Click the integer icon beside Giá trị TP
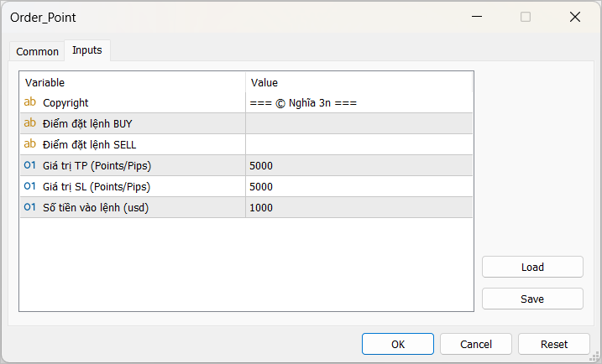The image size is (602, 364). [x=30, y=165]
